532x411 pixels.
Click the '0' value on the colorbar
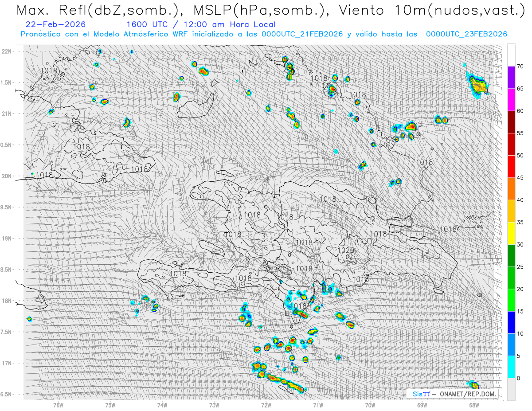pos(518,378)
